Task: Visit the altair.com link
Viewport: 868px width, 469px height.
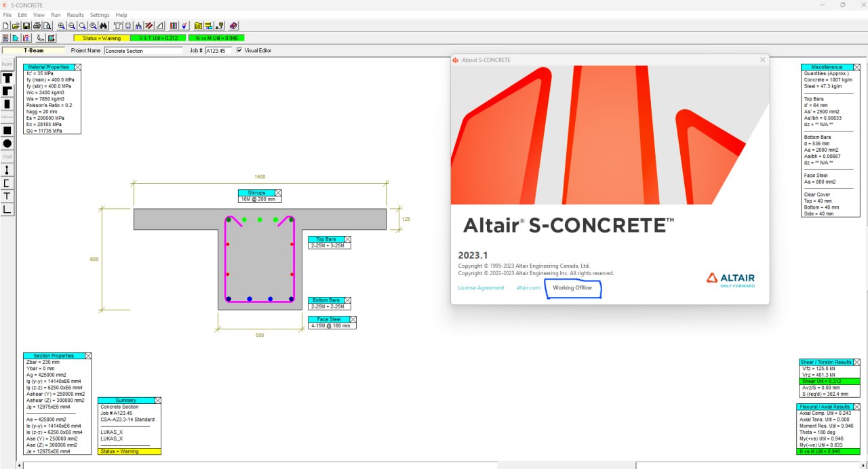Action: (529, 288)
